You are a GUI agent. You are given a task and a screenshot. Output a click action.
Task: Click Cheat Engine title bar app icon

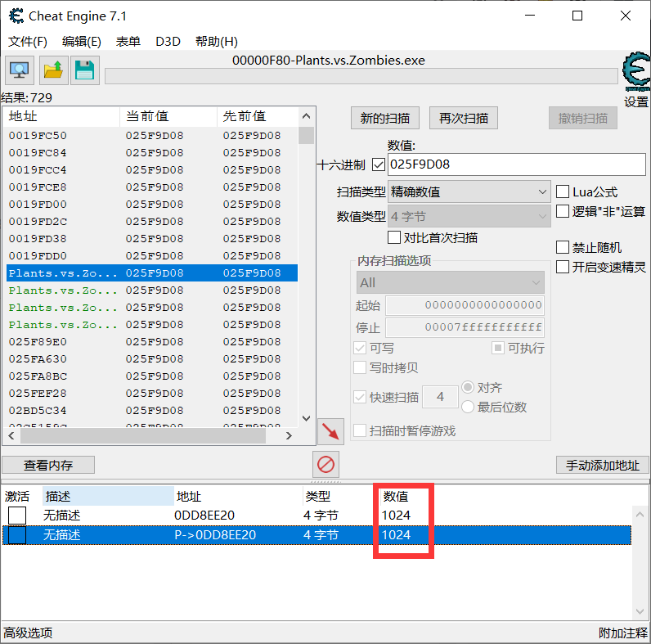tap(16, 16)
